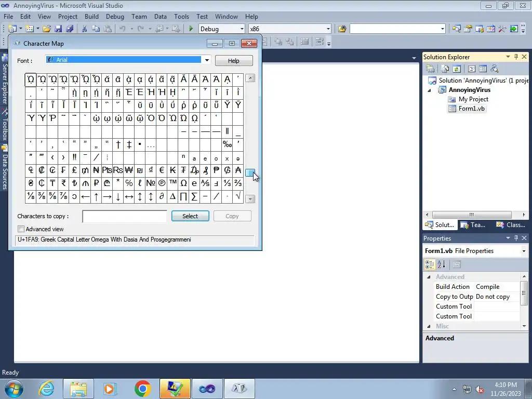This screenshot has height=399, width=532.
Task: Open Solution Explorer window position menu arrow
Action: [x=508, y=57]
